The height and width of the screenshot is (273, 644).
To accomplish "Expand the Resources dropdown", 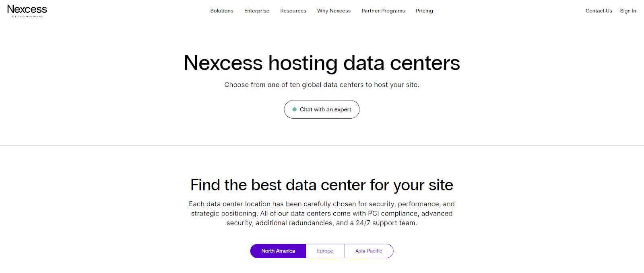I will click(293, 11).
